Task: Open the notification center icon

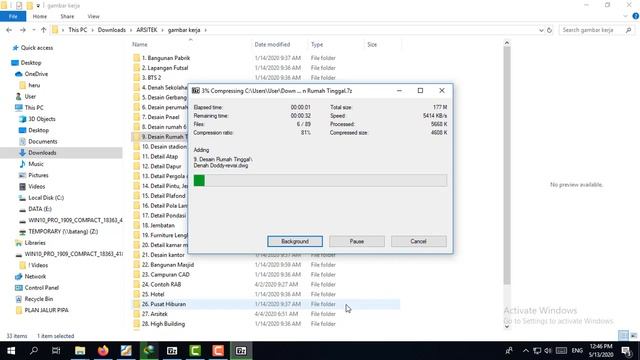Action: [x=627, y=351]
